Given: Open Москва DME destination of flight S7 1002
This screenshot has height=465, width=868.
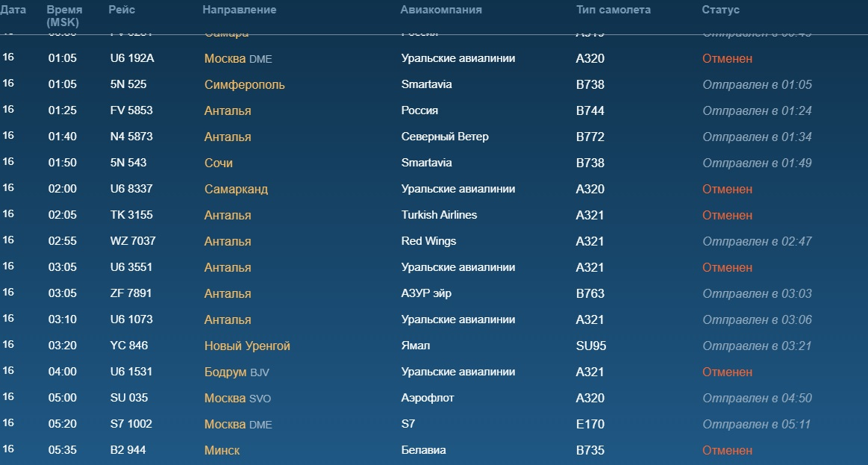Looking at the screenshot, I should pyautogui.click(x=238, y=424).
